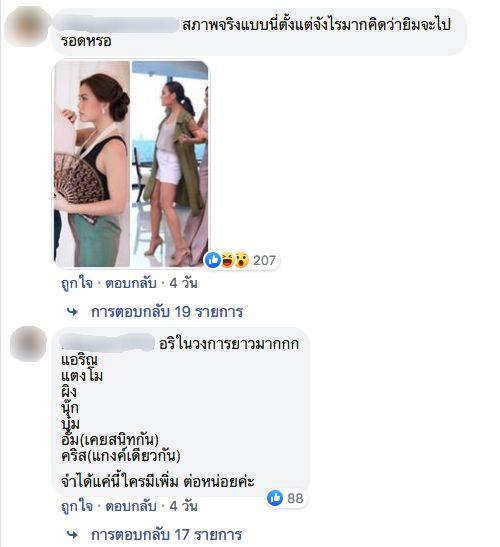Click the reply arrow icon beside 19 replies
Image resolution: width=500 pixels, height=547 pixels.
(72, 312)
